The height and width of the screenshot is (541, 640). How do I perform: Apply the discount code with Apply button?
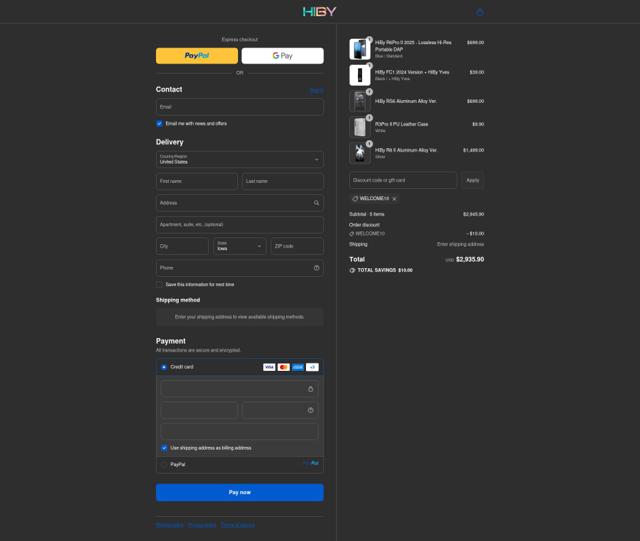coord(473,180)
